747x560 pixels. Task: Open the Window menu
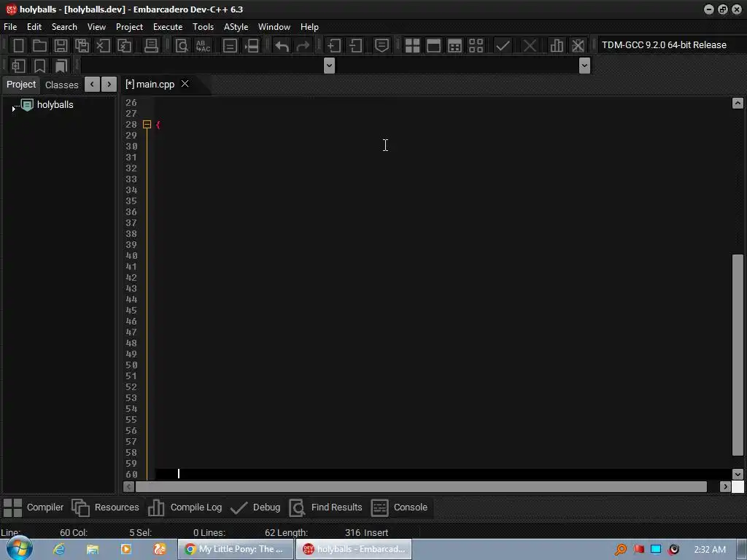point(274,27)
